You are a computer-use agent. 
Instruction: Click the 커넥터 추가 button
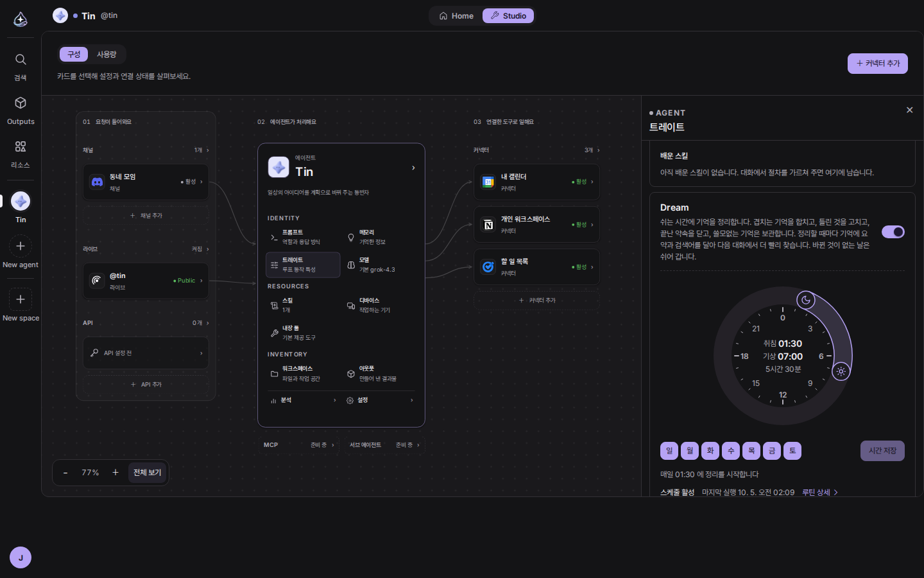pyautogui.click(x=878, y=64)
